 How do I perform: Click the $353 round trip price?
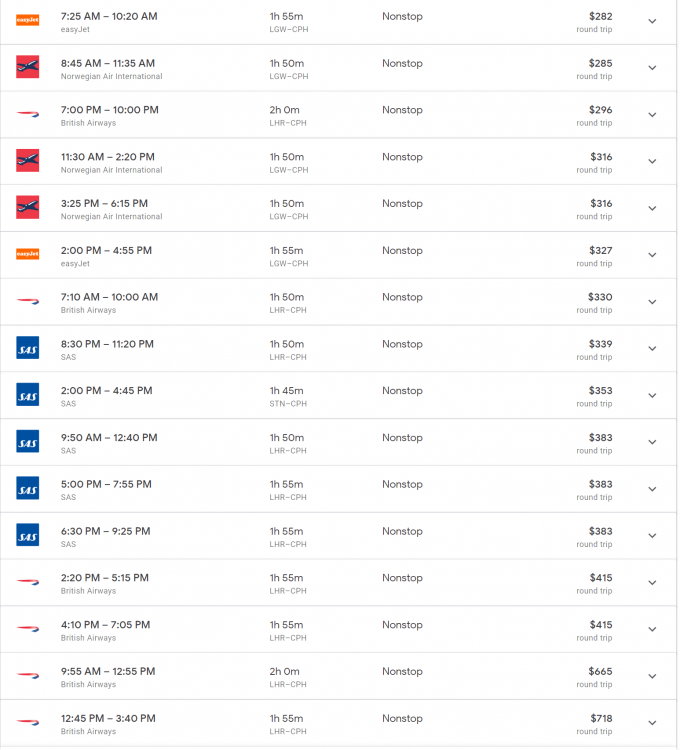[x=600, y=391]
